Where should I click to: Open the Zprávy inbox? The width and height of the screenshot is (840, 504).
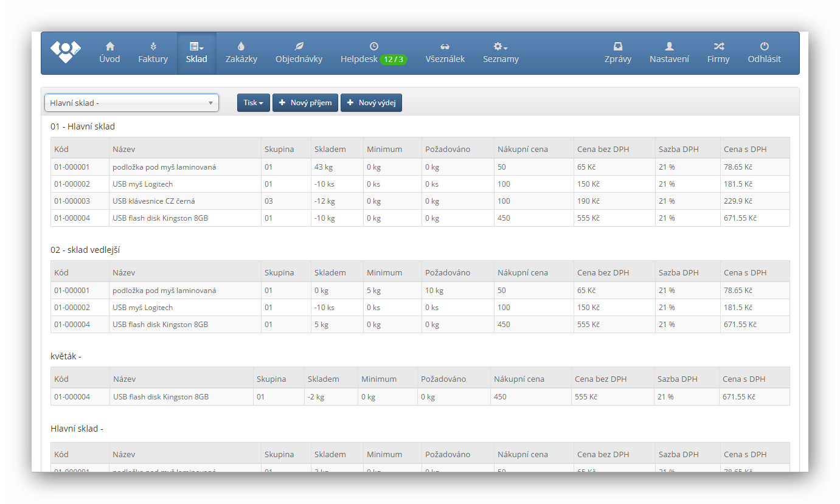point(617,53)
